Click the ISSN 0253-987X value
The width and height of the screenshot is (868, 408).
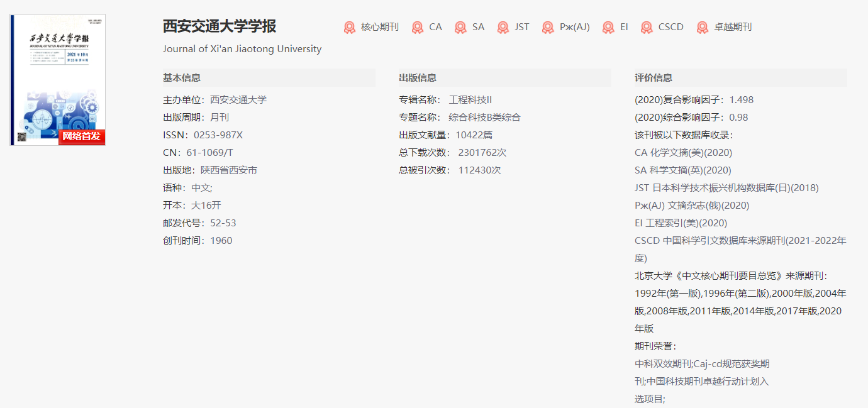218,135
